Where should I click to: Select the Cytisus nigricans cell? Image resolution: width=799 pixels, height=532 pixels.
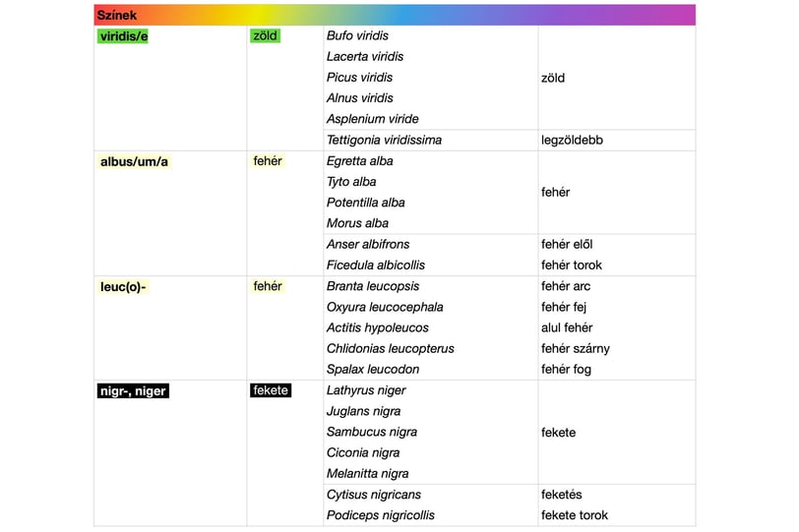[x=373, y=495]
